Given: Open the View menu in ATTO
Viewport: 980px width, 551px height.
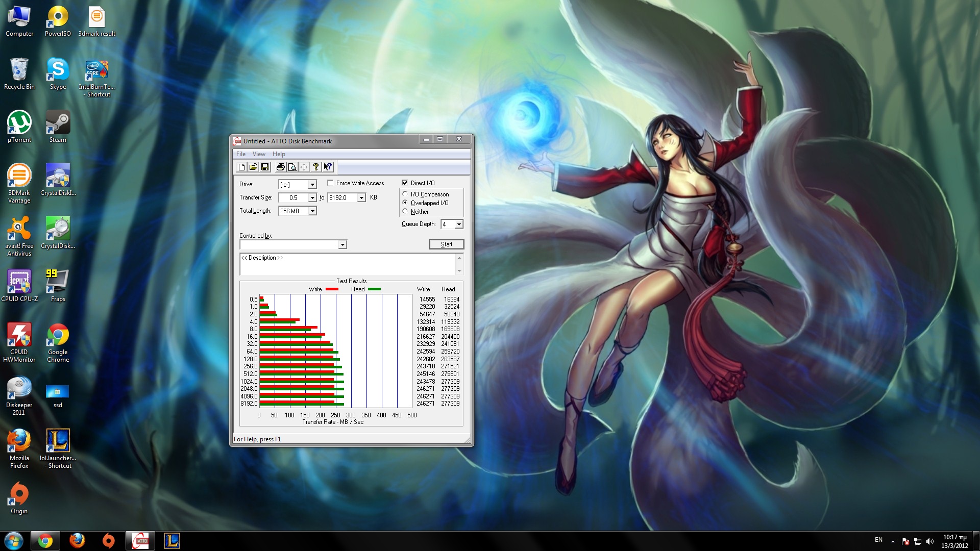Looking at the screenshot, I should click(x=259, y=154).
